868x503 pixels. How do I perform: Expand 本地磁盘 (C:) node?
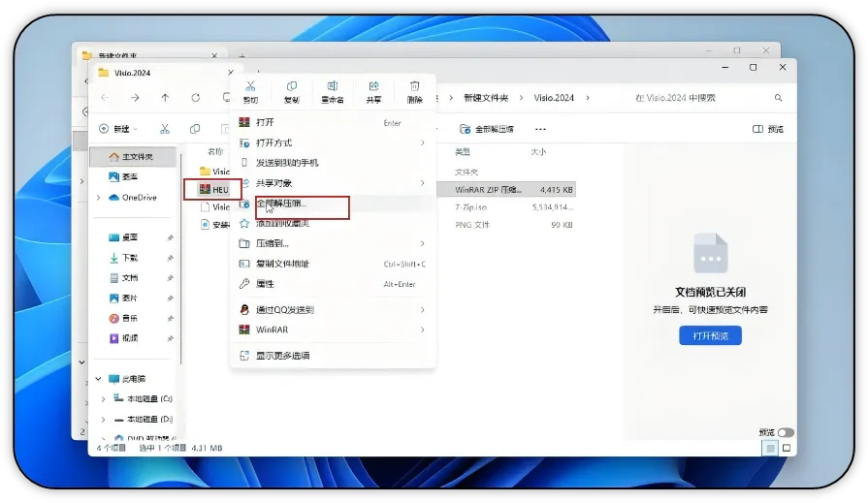[103, 399]
